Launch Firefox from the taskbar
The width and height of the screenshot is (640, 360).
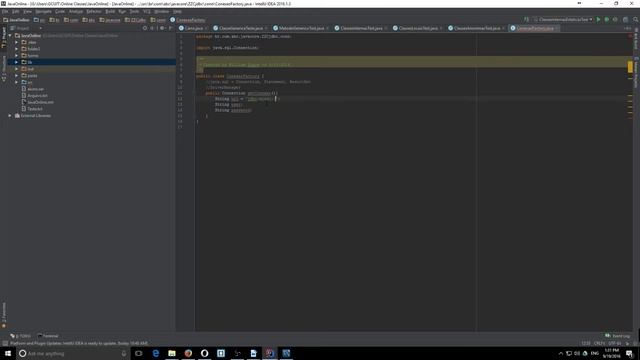click(x=188, y=353)
